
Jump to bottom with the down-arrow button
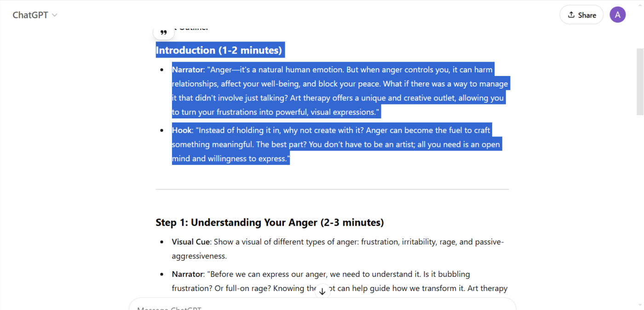pyautogui.click(x=322, y=291)
